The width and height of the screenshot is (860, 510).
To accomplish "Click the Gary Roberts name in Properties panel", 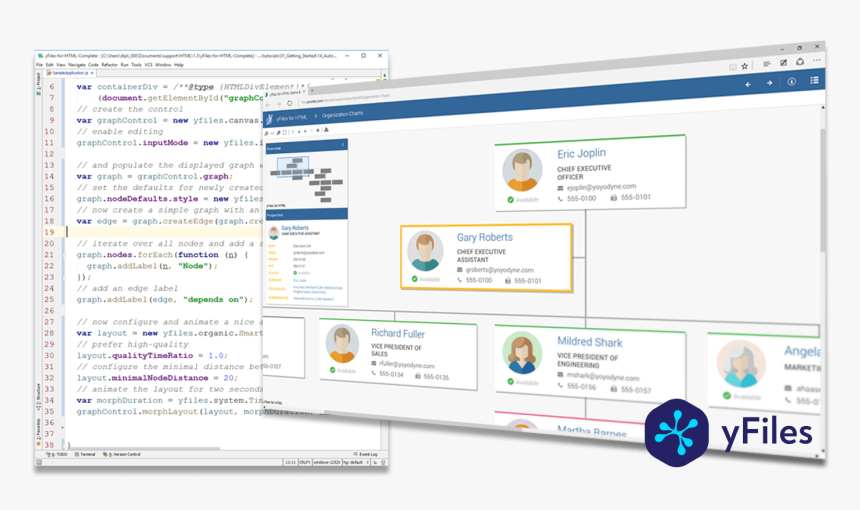I will [x=295, y=228].
